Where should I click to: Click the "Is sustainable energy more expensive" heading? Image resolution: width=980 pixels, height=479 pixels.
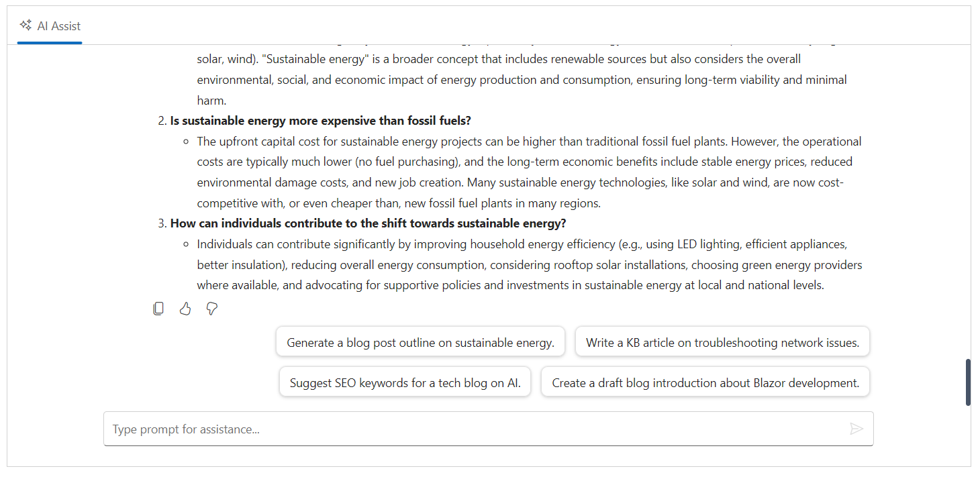(320, 121)
